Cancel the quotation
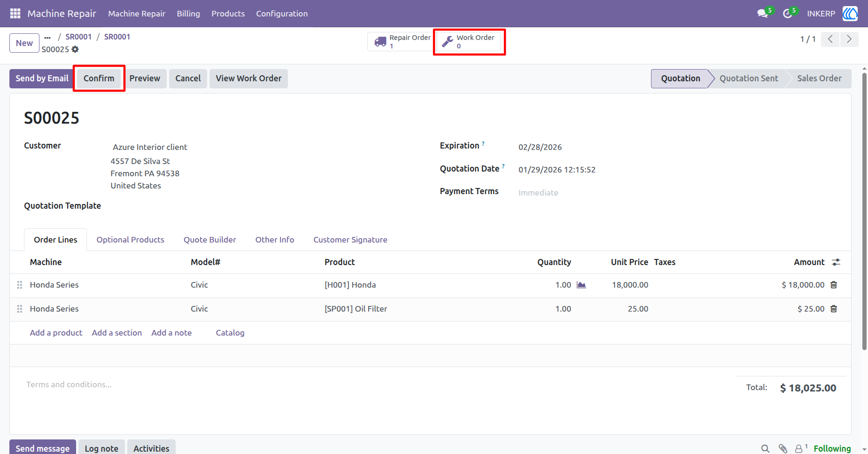 (x=188, y=78)
